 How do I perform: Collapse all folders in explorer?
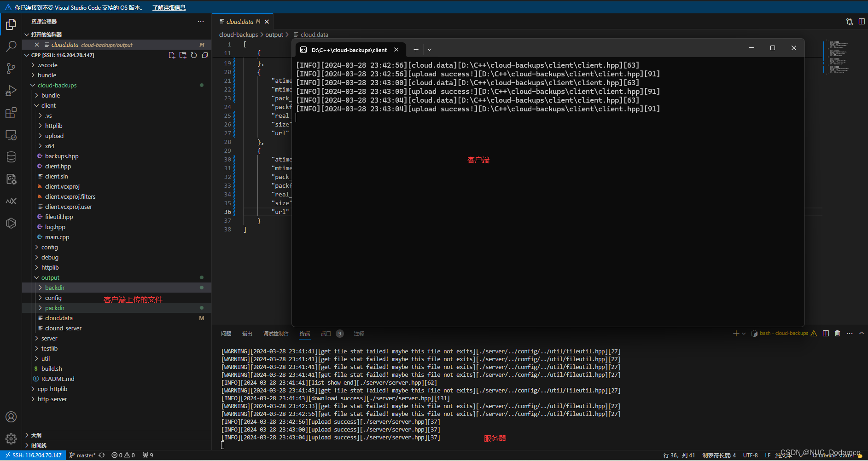pos(205,55)
